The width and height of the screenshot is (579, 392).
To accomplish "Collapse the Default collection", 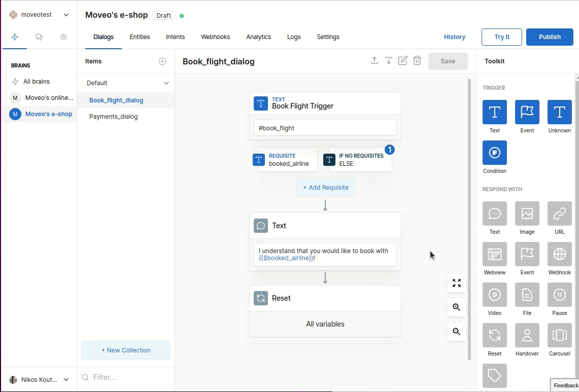I will 166,83.
